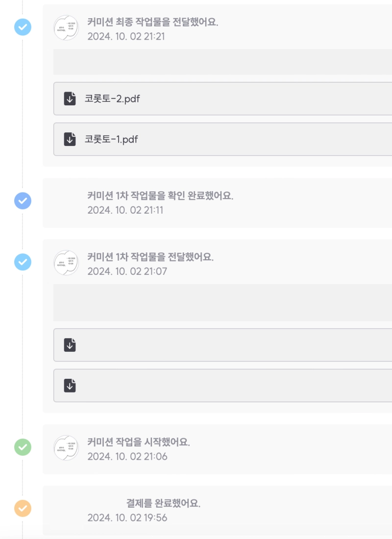392x539 pixels.
Task: Click download icon next to 코롯토-2.pdf
Action: pyautogui.click(x=70, y=98)
